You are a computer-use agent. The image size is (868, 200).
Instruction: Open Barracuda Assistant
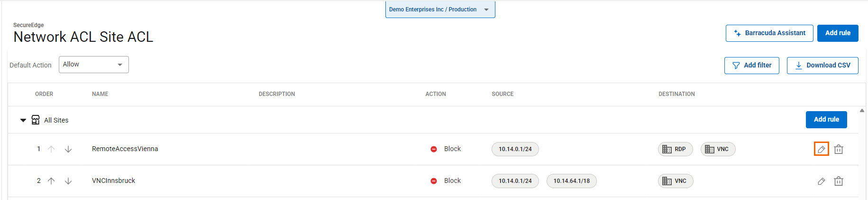[769, 33]
